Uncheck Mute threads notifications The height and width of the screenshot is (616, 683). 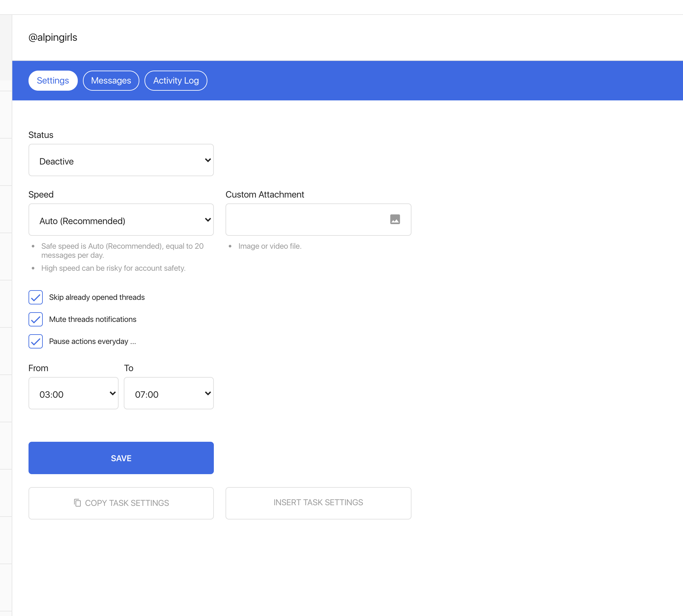pos(36,319)
